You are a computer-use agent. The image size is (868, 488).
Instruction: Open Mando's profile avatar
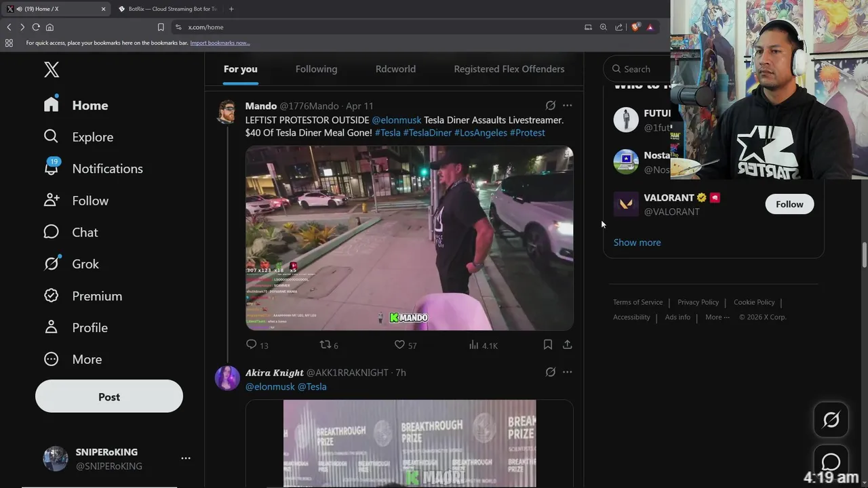pos(227,112)
